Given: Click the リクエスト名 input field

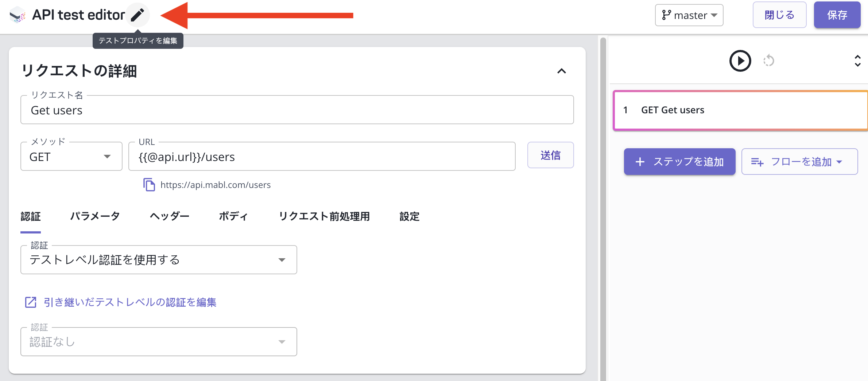Looking at the screenshot, I should tap(297, 110).
